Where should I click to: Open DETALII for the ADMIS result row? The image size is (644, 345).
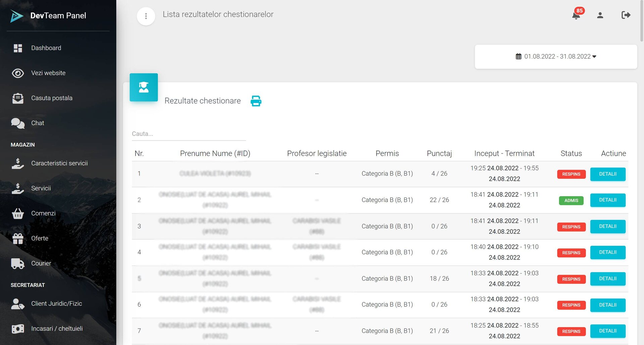pos(607,200)
